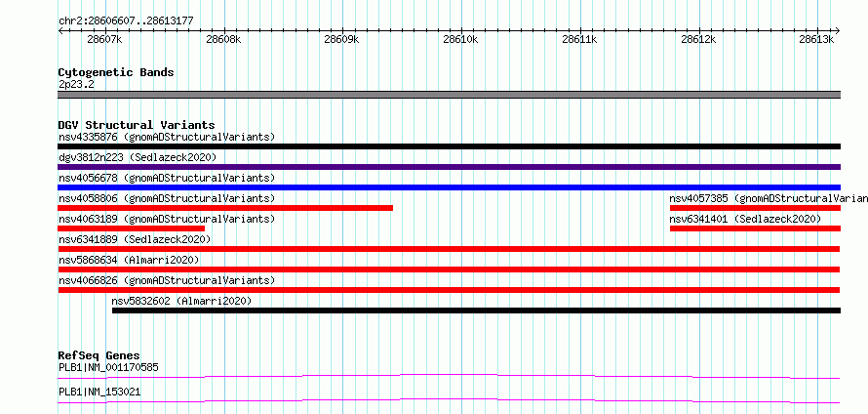Click the PLB1|NM_153021 gene track line

click(x=449, y=400)
